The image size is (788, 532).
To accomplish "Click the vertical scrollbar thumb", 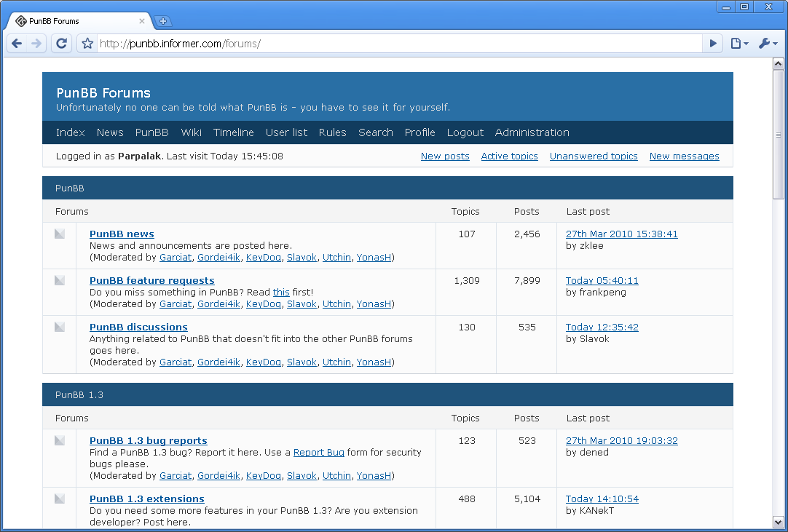I will [x=778, y=135].
